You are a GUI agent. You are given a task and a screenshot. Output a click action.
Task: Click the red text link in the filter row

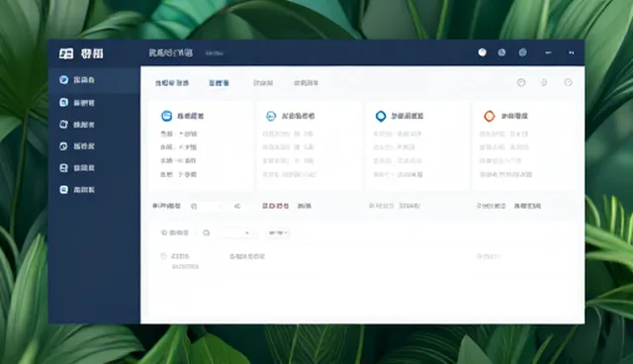(x=275, y=206)
